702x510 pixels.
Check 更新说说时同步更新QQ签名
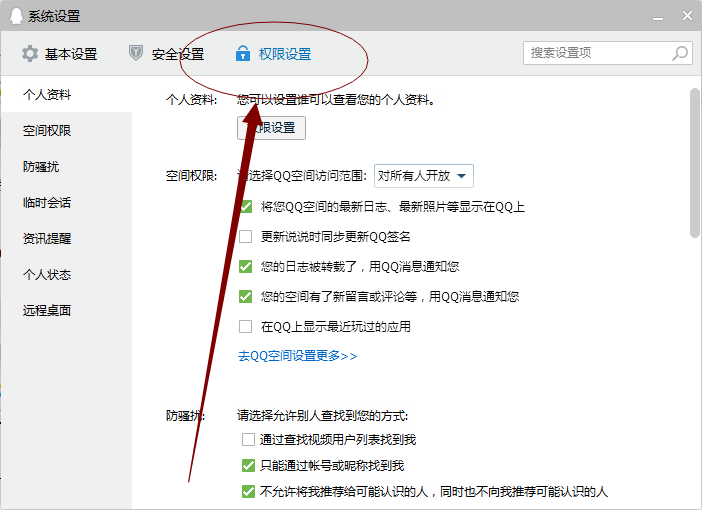(x=245, y=236)
